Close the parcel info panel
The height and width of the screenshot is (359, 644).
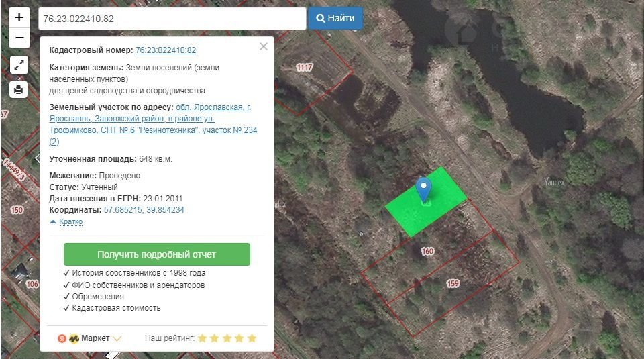[x=263, y=46]
